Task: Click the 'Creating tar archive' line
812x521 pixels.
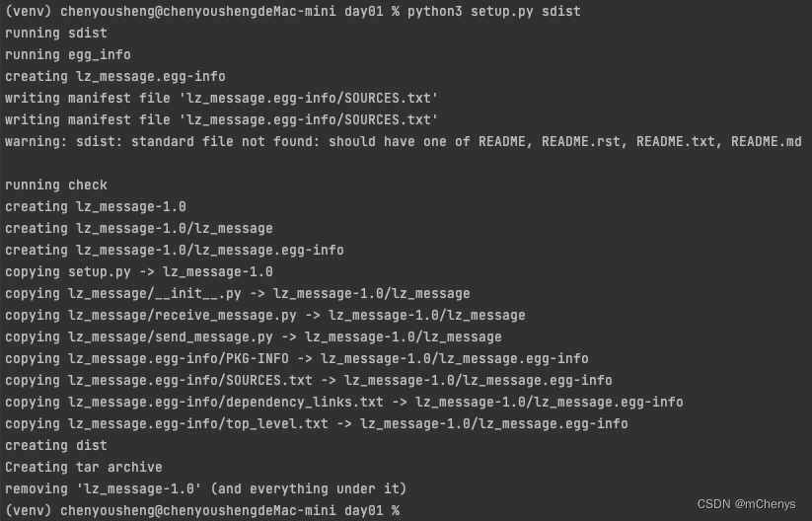Action: (x=84, y=468)
